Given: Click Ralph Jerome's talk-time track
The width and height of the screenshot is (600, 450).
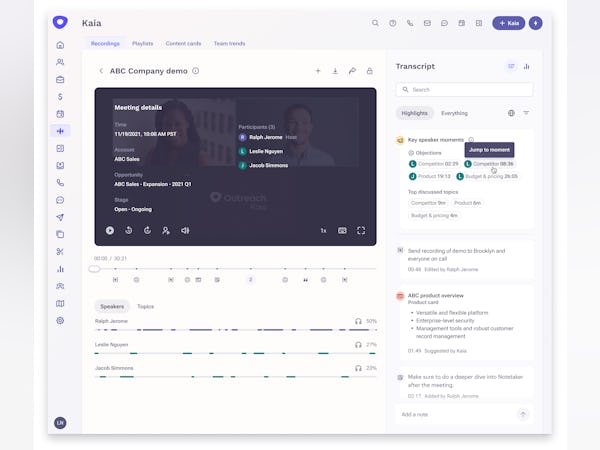Looking at the screenshot, I should (x=235, y=329).
